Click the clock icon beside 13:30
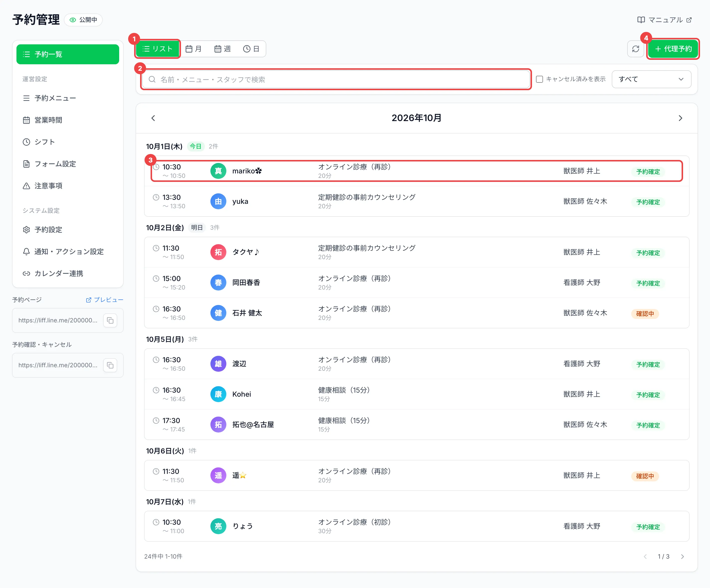 click(x=156, y=197)
